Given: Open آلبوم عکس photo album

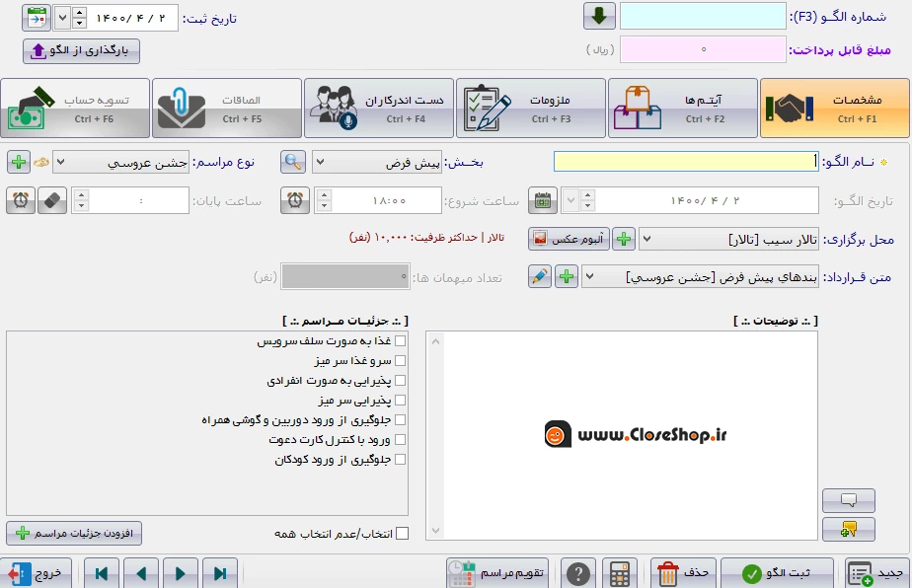Looking at the screenshot, I should coord(569,239).
